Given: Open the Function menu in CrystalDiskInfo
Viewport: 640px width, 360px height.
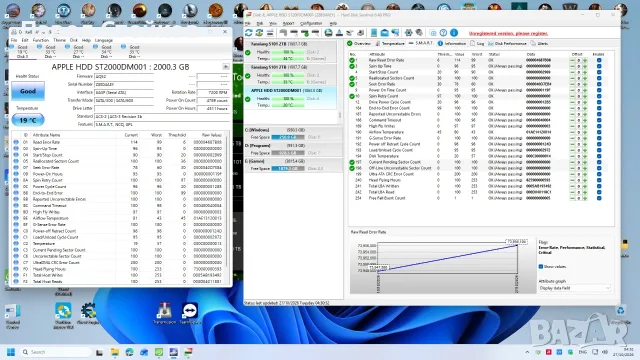Looking at the screenshot, I should [x=40, y=40].
